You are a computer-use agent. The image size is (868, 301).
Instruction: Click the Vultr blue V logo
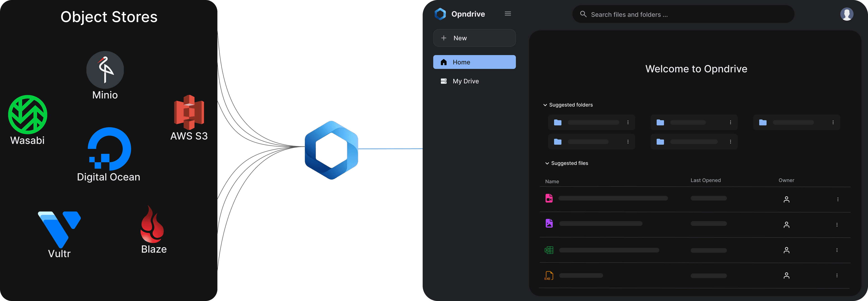click(59, 229)
